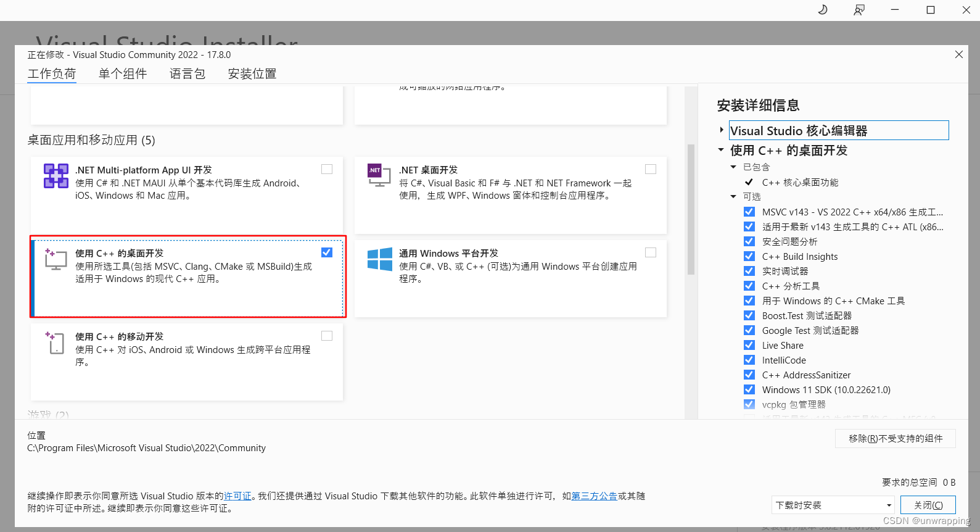Open the 下载时安装 install mode dropdown

pos(833,505)
